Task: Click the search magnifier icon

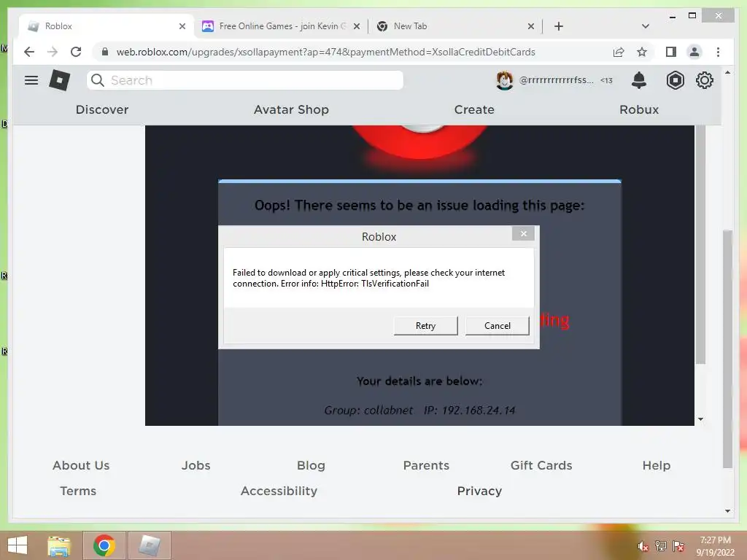Action: [97, 80]
